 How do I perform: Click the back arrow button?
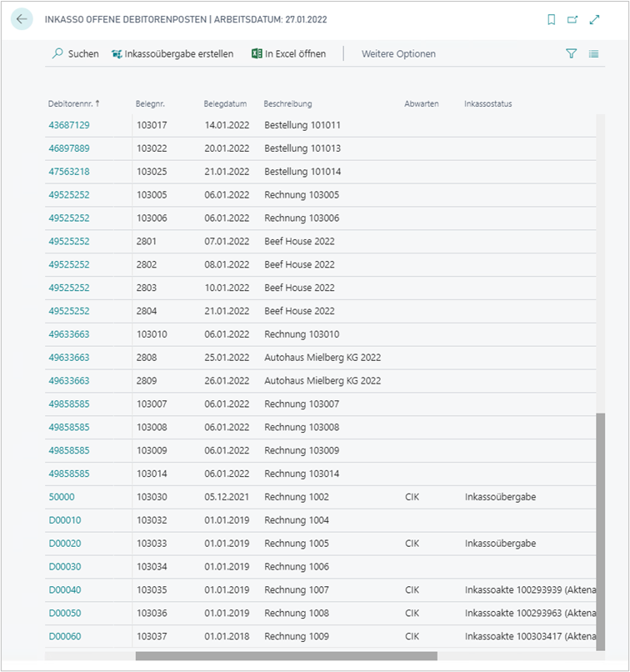tap(22, 20)
